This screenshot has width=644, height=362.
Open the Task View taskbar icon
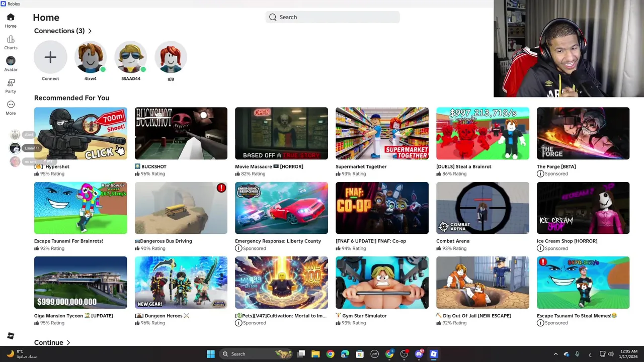(x=301, y=354)
